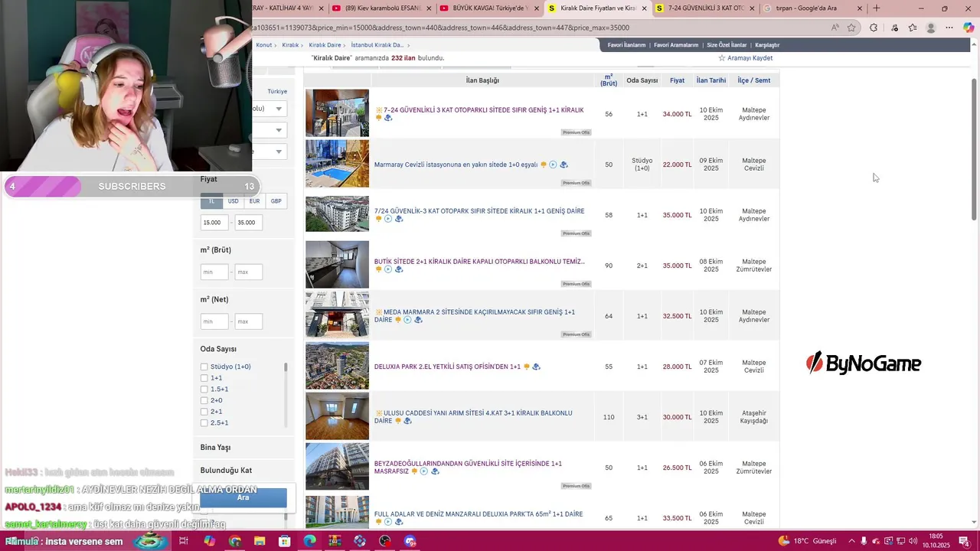The width and height of the screenshot is (980, 551).
Task: Check the Stüdyo (1+0) room option
Action: pyautogui.click(x=204, y=367)
